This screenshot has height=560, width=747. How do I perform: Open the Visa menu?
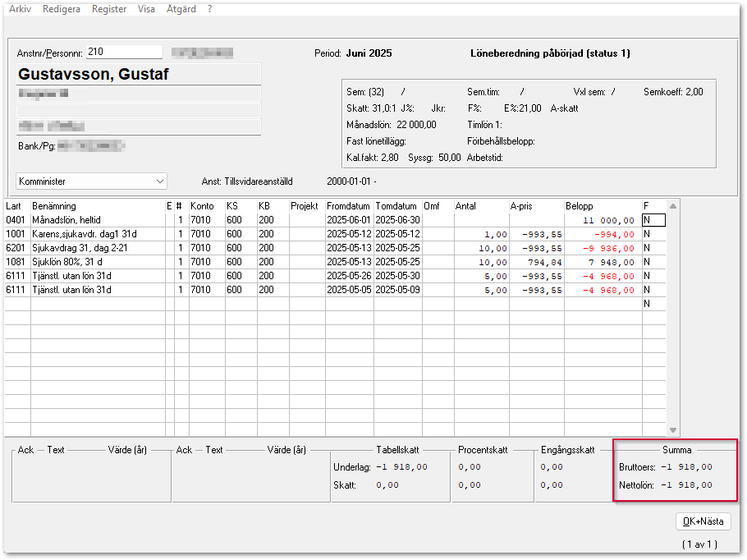tap(147, 9)
